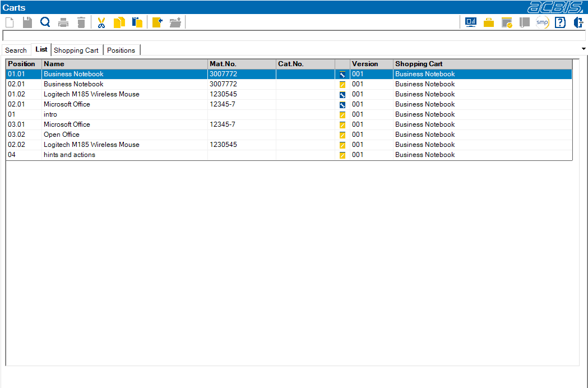
Task: Sort by the Cat.No. column header
Action: (305, 64)
